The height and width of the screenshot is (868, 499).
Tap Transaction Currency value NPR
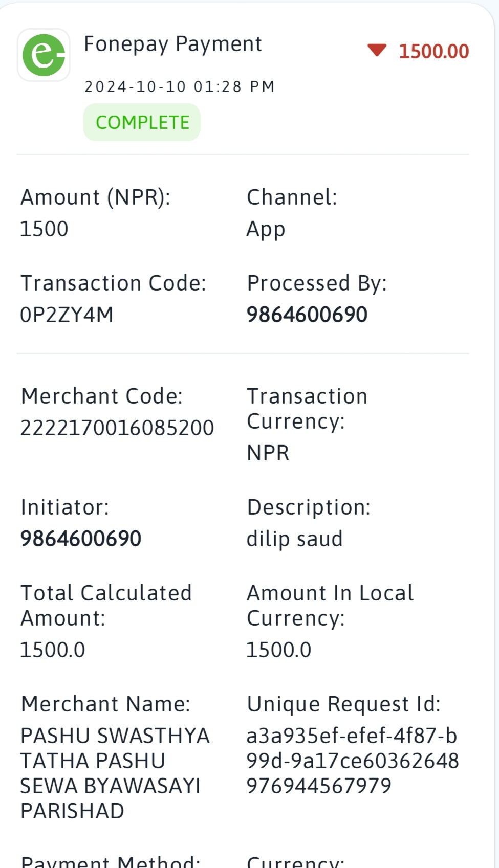[268, 453]
